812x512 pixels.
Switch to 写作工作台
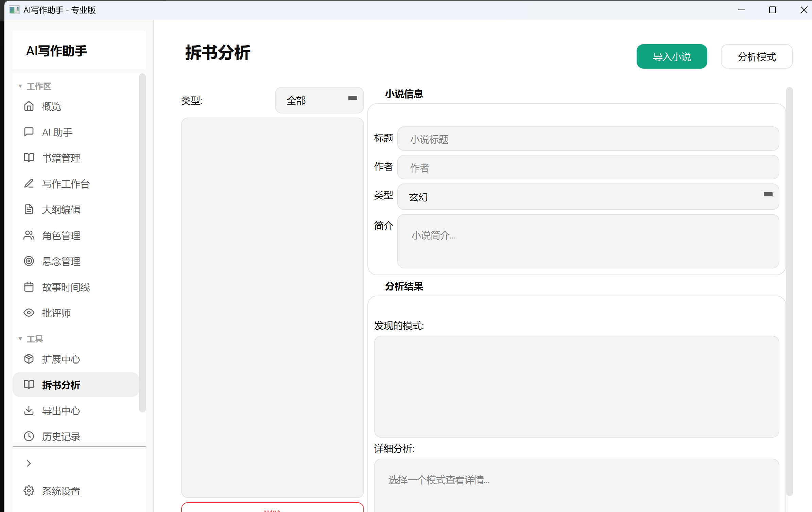[x=75, y=184]
